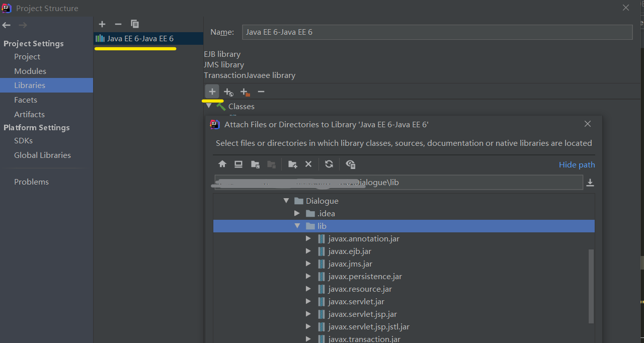The height and width of the screenshot is (343, 644).
Task: Click the exclude plus icon with orange square
Action: coord(245,92)
